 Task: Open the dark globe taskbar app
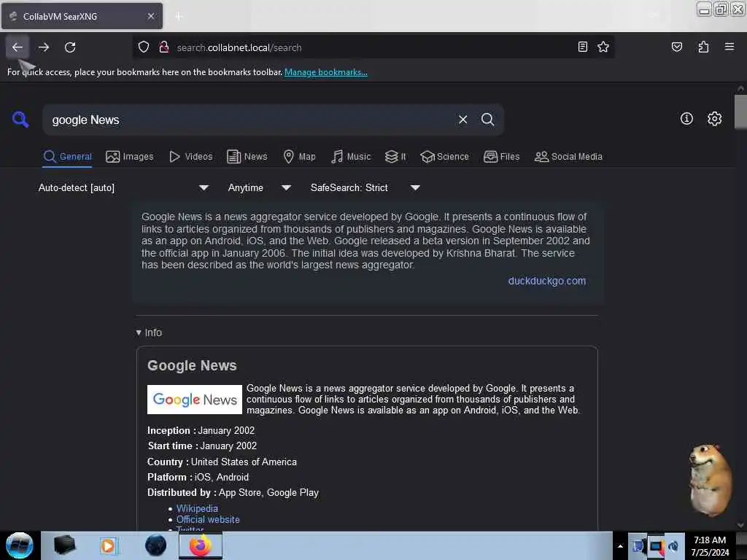(x=155, y=545)
